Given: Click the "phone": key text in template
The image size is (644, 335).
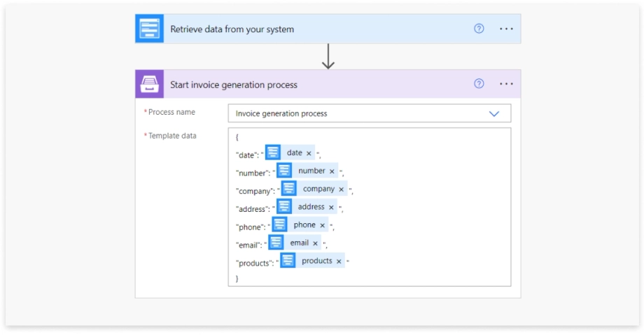Looking at the screenshot, I should 251,227.
